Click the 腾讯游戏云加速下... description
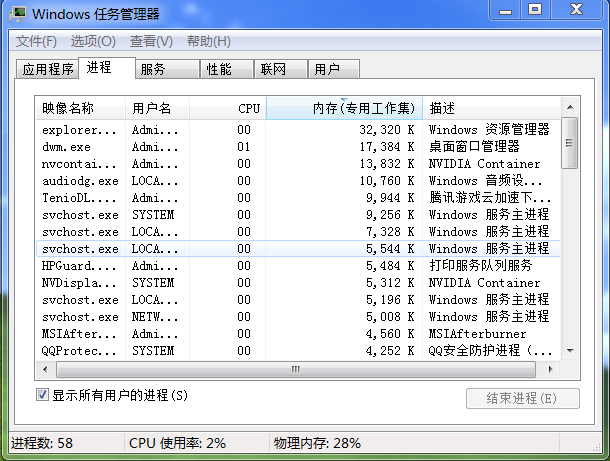610x461 pixels. (x=490, y=198)
